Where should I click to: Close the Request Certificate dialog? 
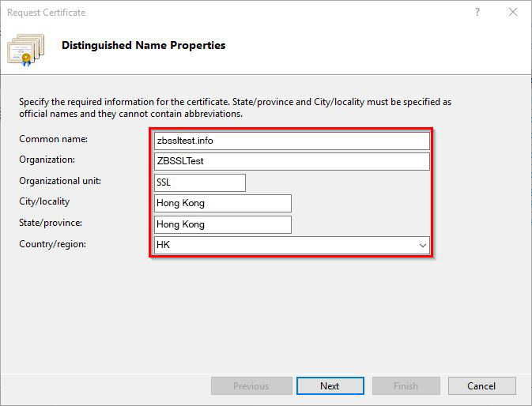[513, 13]
